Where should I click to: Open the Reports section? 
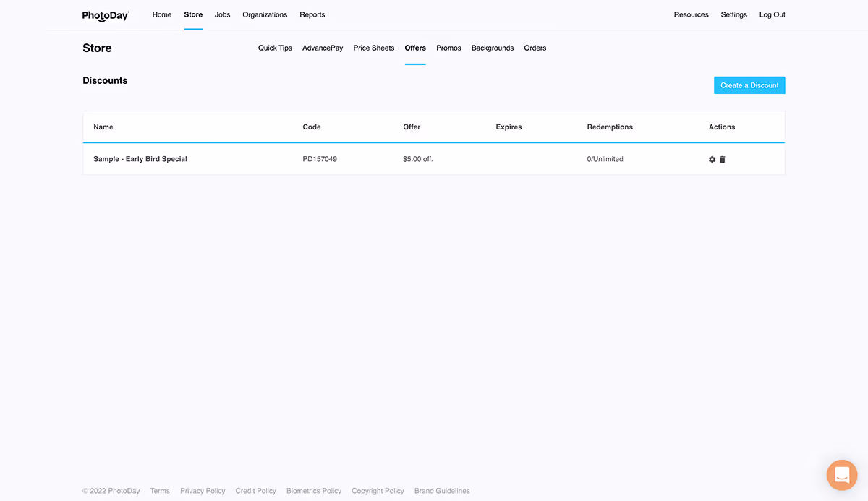coord(312,14)
